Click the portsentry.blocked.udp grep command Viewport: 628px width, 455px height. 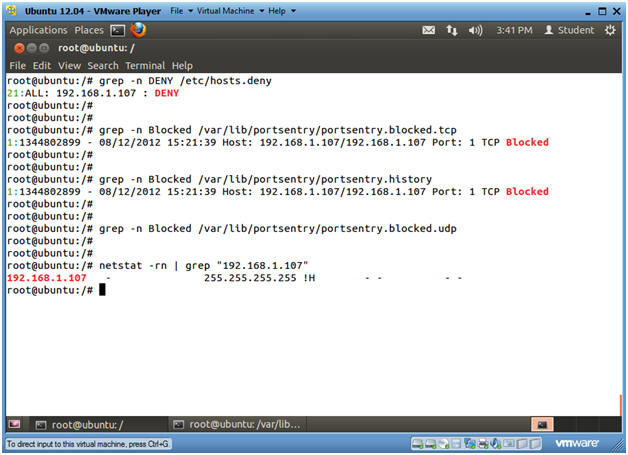pyautogui.click(x=278, y=229)
